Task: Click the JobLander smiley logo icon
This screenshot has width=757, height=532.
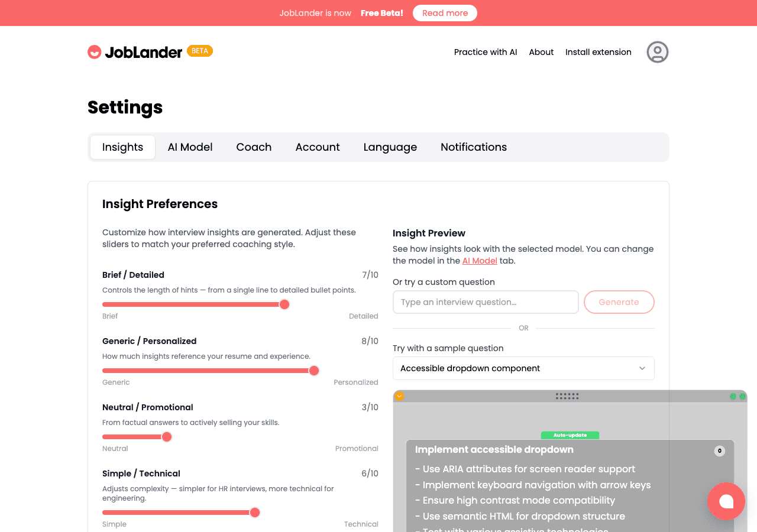Action: [95, 51]
